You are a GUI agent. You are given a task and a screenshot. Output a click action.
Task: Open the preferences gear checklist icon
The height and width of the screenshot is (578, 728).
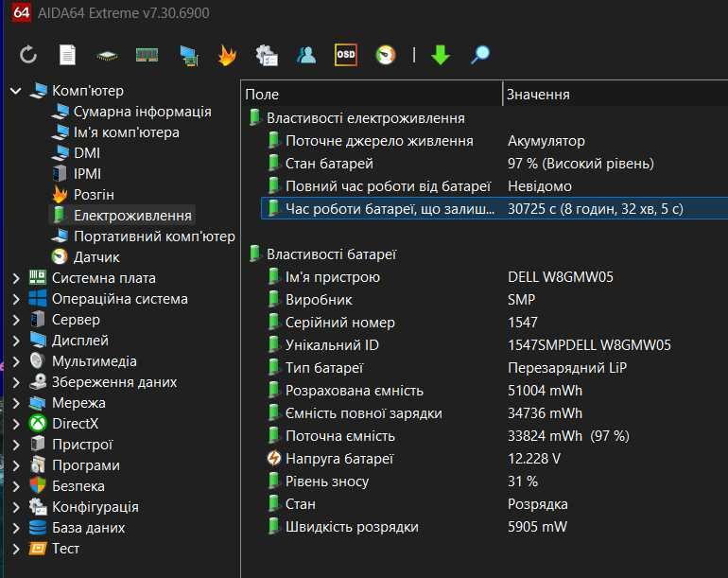[267, 55]
